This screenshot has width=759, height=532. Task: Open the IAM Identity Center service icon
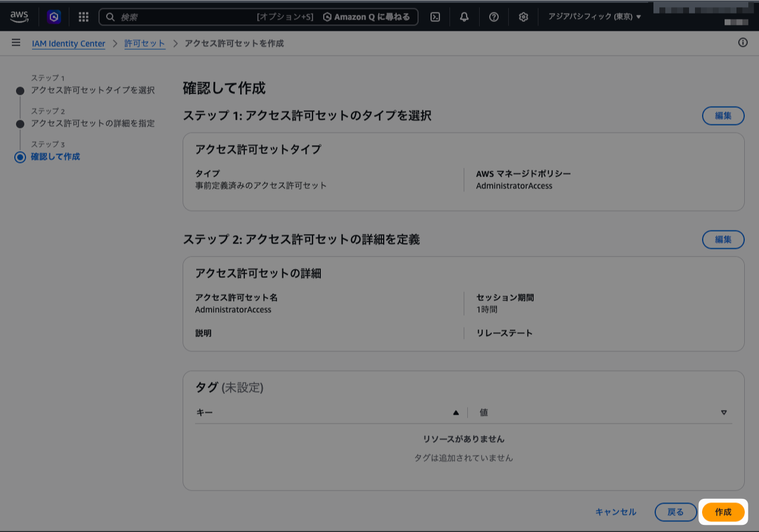click(54, 17)
